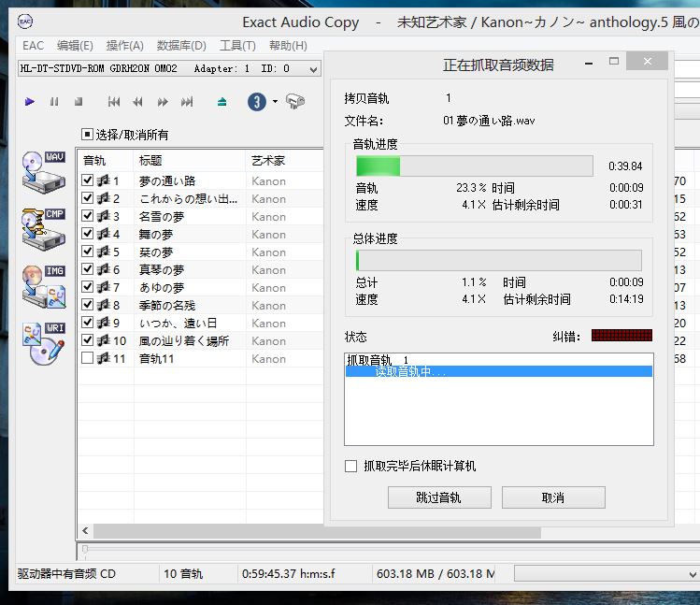Screen dimensions: 700x605
Task: Uncheck track 1 夢の通い路 checkbox
Action: coord(88,181)
